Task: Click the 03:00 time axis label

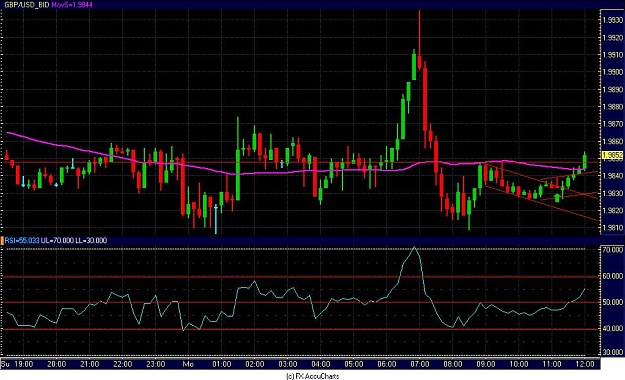Action: click(288, 364)
